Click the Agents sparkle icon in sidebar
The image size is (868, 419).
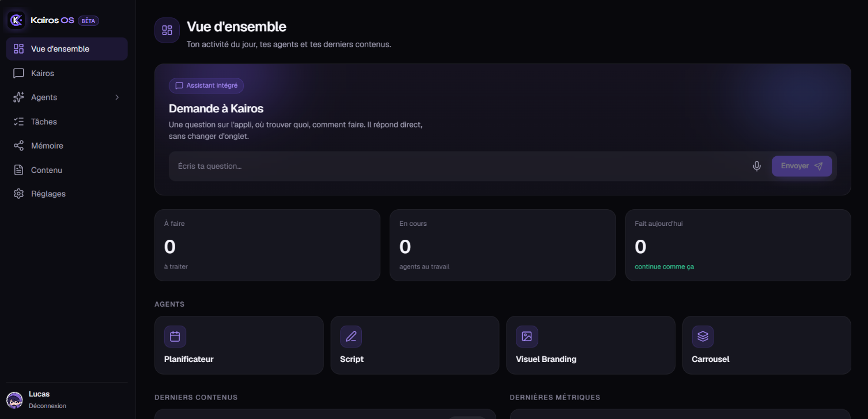click(x=18, y=97)
